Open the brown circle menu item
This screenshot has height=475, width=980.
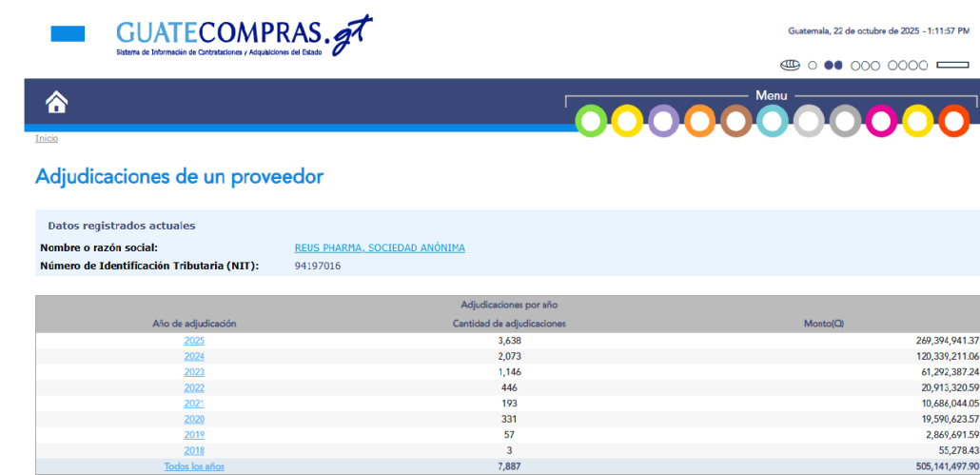pos(735,121)
